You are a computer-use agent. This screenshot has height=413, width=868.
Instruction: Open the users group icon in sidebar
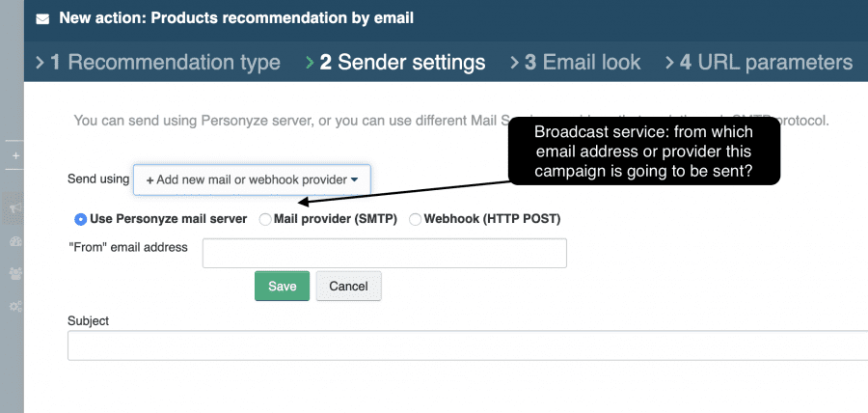pos(15,273)
